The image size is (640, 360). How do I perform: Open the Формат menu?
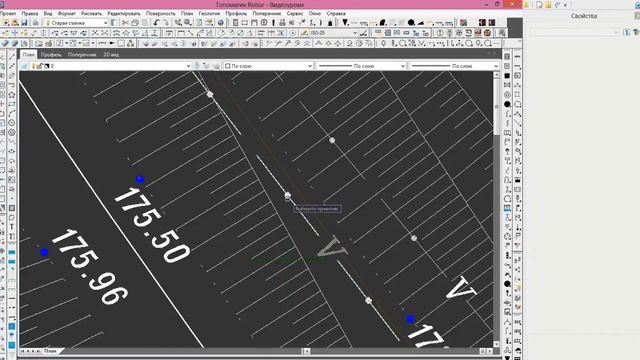click(67, 13)
